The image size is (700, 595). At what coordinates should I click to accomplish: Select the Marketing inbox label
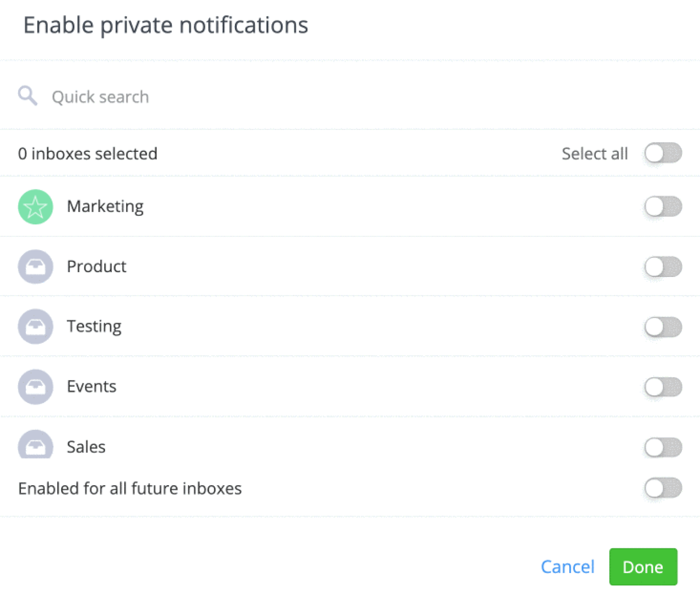(x=105, y=206)
